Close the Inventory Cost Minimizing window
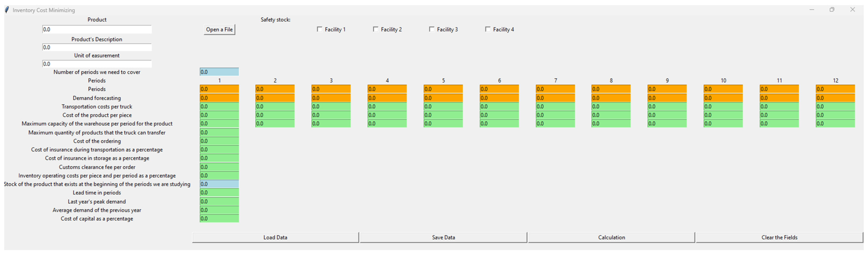The width and height of the screenshot is (868, 255). click(852, 10)
